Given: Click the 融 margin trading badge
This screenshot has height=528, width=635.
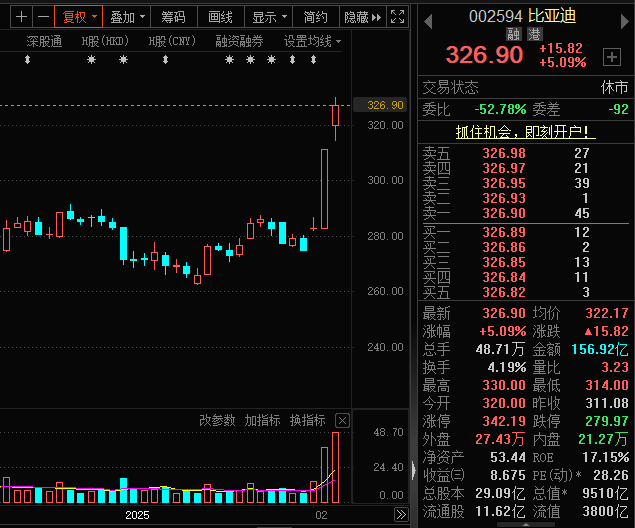Looking at the screenshot, I should pos(515,33).
